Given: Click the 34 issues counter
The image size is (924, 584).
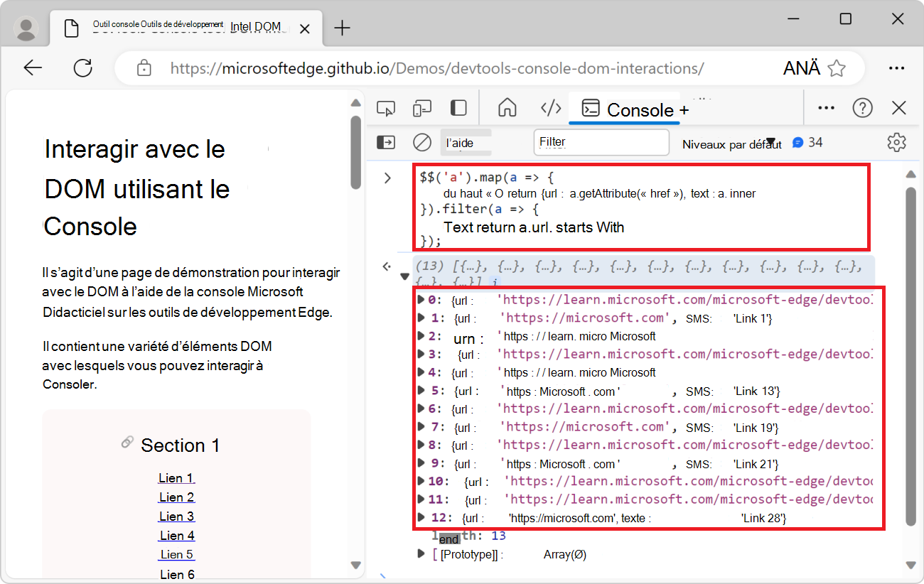Looking at the screenshot, I should click(807, 142).
